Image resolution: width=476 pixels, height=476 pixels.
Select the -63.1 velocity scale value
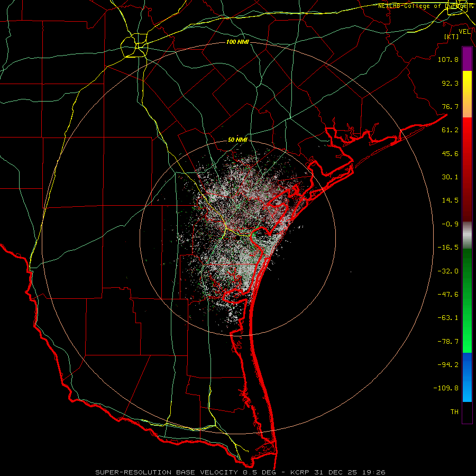point(448,318)
